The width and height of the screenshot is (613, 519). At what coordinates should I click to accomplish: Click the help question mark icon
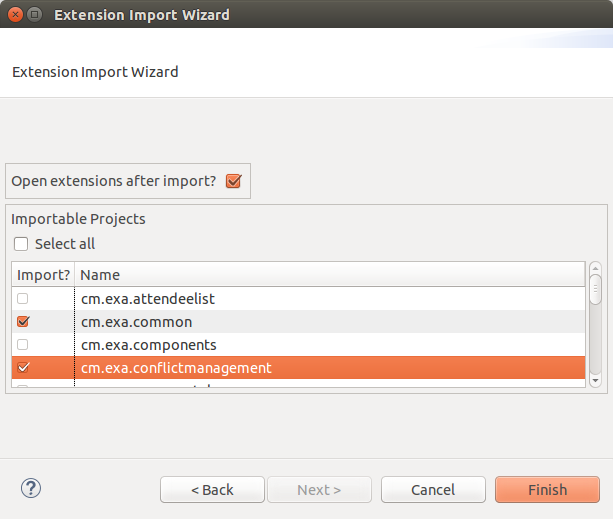point(30,489)
